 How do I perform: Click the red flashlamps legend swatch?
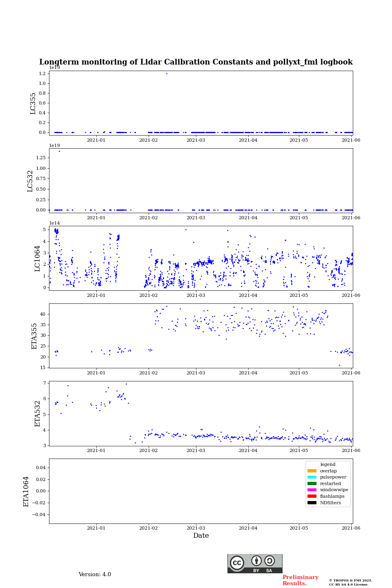(x=312, y=496)
